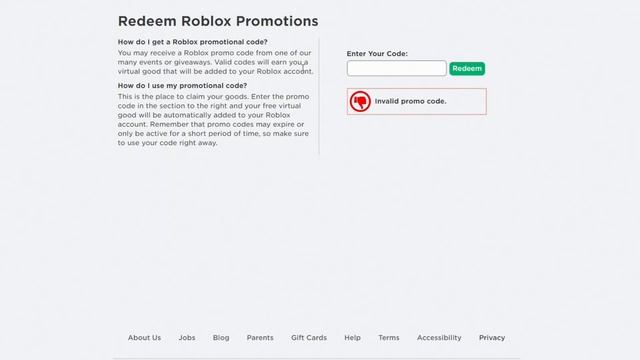Go to the Gift Cards footer link
Screen dimensions: 640x360
(309, 338)
